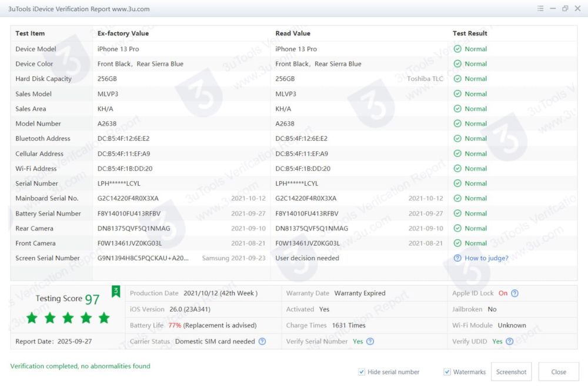Screen dimensions: 588x390
Task: Click read value battery serial F8Y14010FU413RFBV
Action: (x=307, y=214)
